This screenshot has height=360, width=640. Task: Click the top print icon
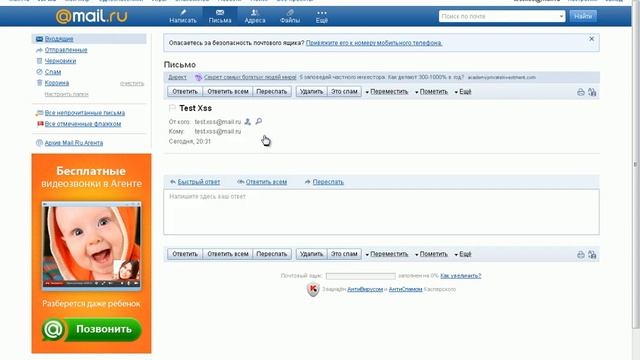pos(581,92)
